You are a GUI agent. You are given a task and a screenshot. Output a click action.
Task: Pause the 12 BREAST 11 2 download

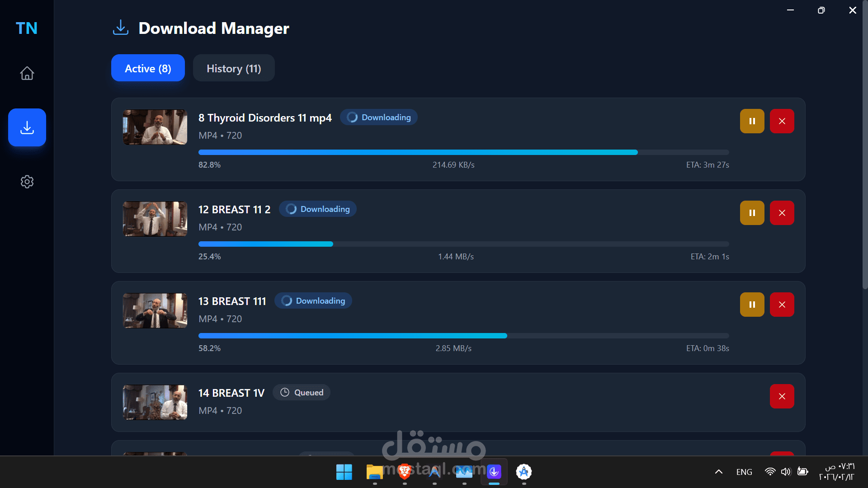pos(752,213)
